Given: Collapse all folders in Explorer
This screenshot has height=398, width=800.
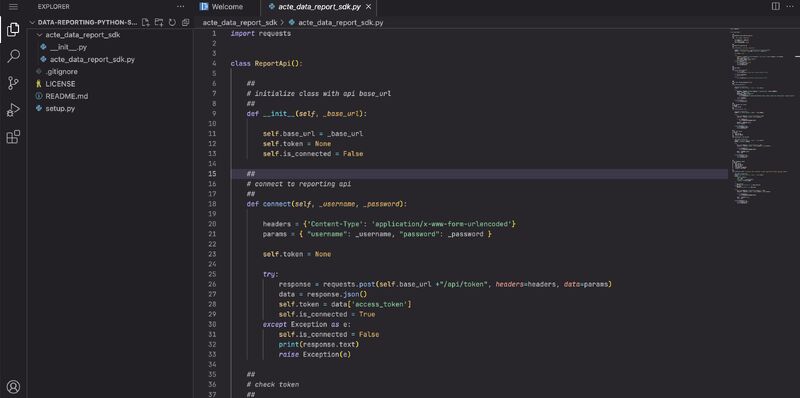Looking at the screenshot, I should [186, 22].
